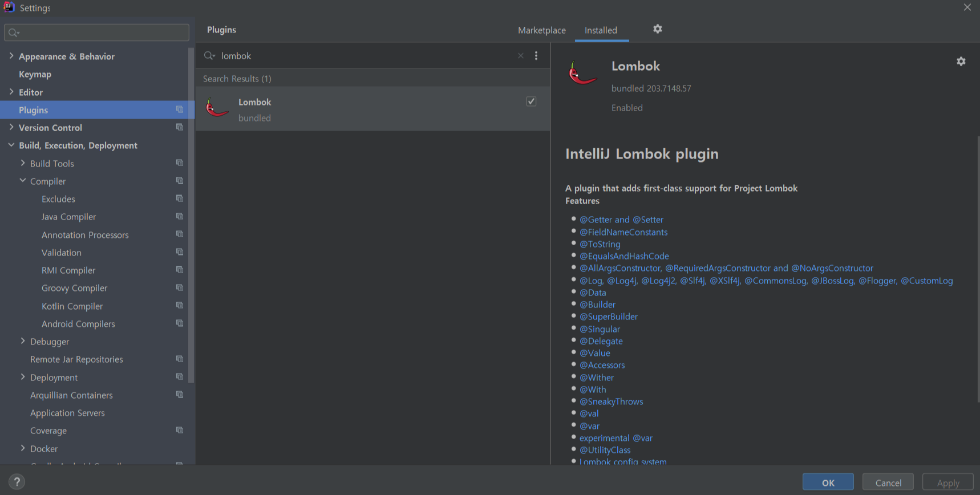Disable the Lombok plugin checkbox
The height and width of the screenshot is (495, 980).
pyautogui.click(x=531, y=102)
